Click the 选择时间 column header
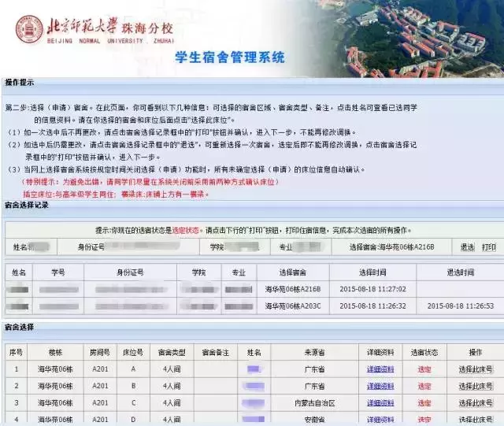The image size is (504, 426). coord(372,272)
